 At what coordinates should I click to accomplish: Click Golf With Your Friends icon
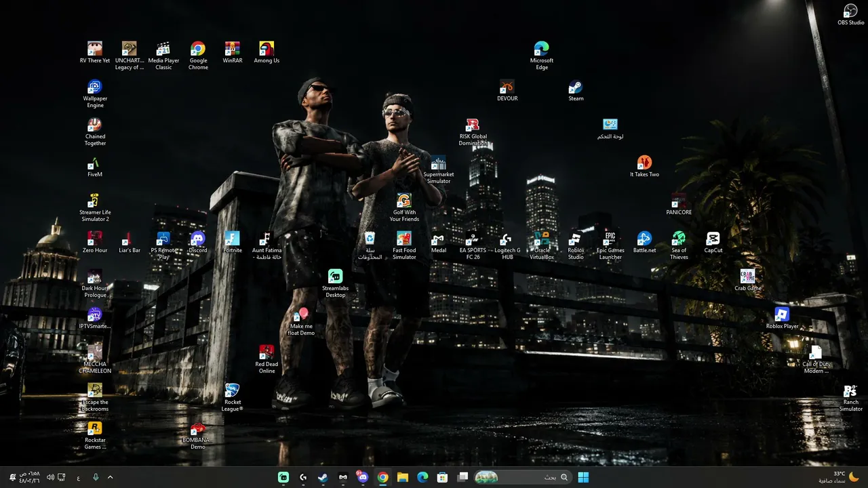(x=404, y=207)
